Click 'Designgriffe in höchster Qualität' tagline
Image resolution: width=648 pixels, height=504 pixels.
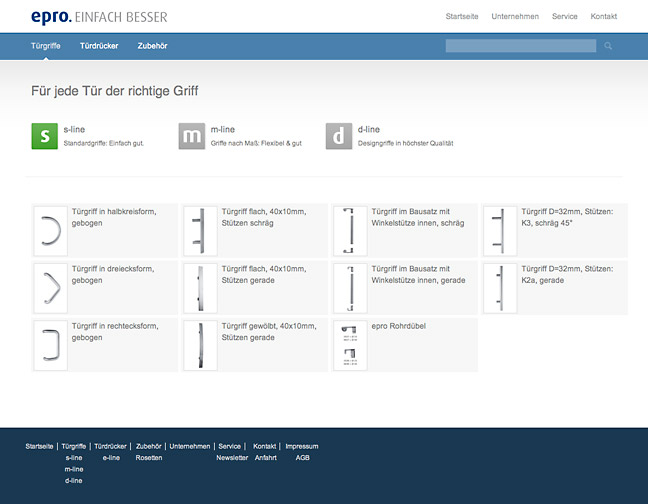coord(405,143)
